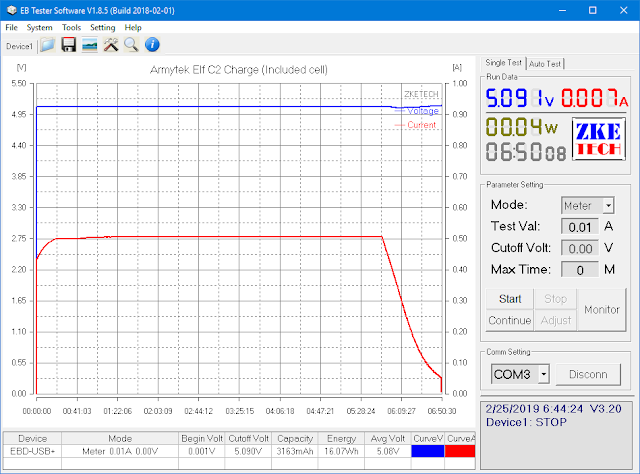Save data using the floppy disk icon
Screen dimensions: 640x474
pos(69,45)
